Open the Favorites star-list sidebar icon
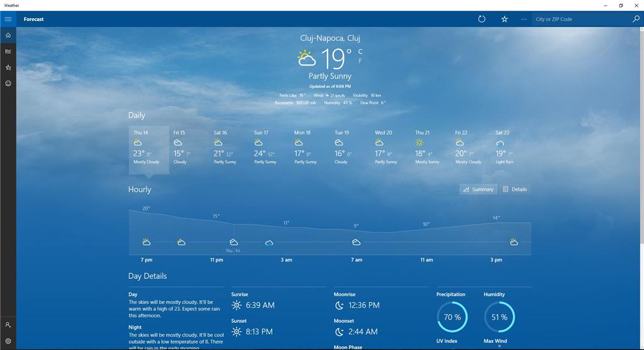644x350 pixels. click(x=8, y=67)
